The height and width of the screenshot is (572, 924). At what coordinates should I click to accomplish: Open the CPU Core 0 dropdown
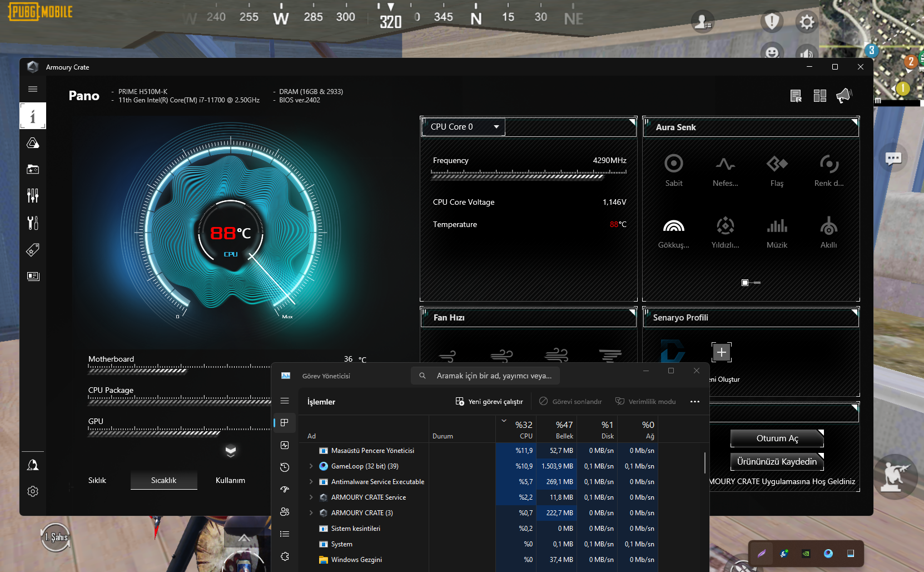coord(463,127)
